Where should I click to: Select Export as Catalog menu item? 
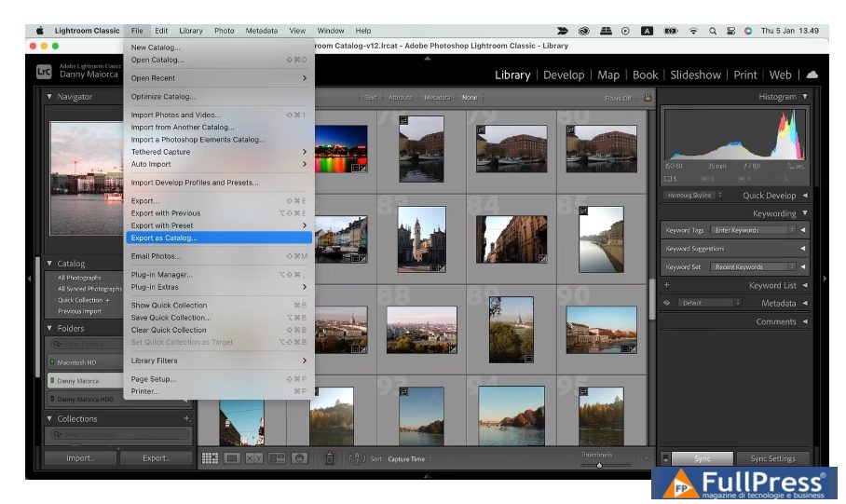[164, 238]
